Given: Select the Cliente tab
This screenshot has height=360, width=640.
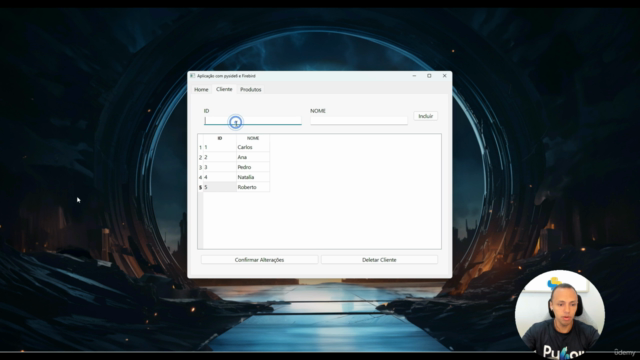Looking at the screenshot, I should (x=224, y=89).
